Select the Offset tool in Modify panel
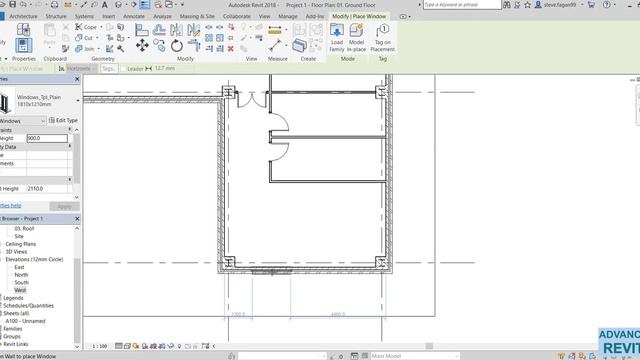Screen dimensions: 640x360 (159, 30)
